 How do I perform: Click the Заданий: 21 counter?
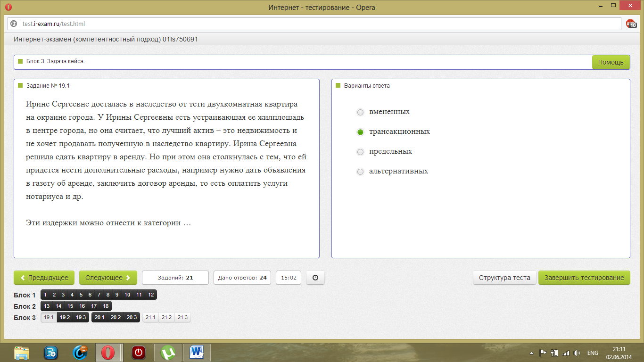point(175,278)
